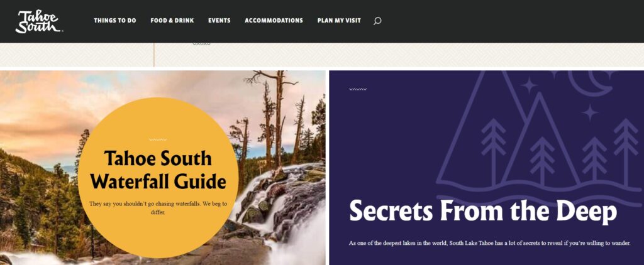Click the zigzag ornament above Waterfall Guide title
The height and width of the screenshot is (265, 644).
point(158,139)
